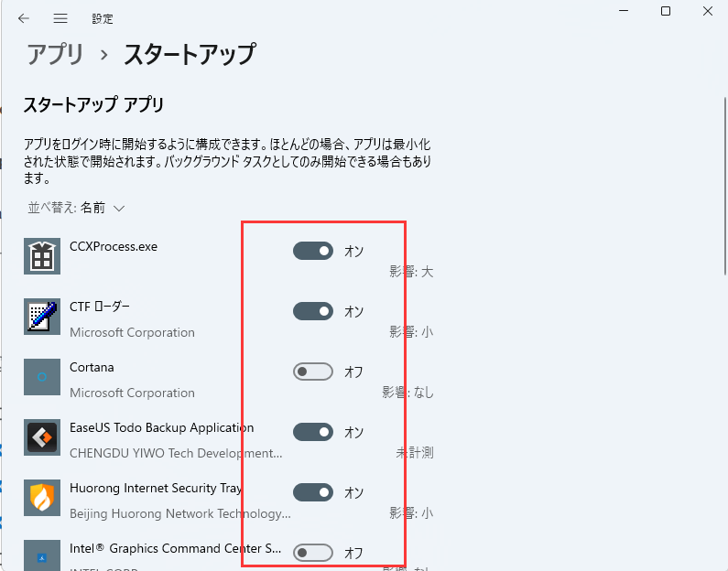Disable CTF ローダー startup toggle
The height and width of the screenshot is (571, 728).
[x=313, y=311]
